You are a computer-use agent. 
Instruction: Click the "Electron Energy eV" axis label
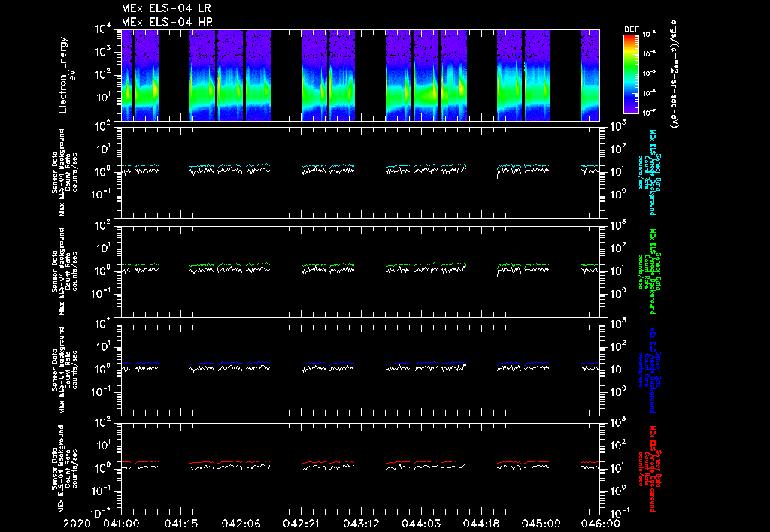66,74
